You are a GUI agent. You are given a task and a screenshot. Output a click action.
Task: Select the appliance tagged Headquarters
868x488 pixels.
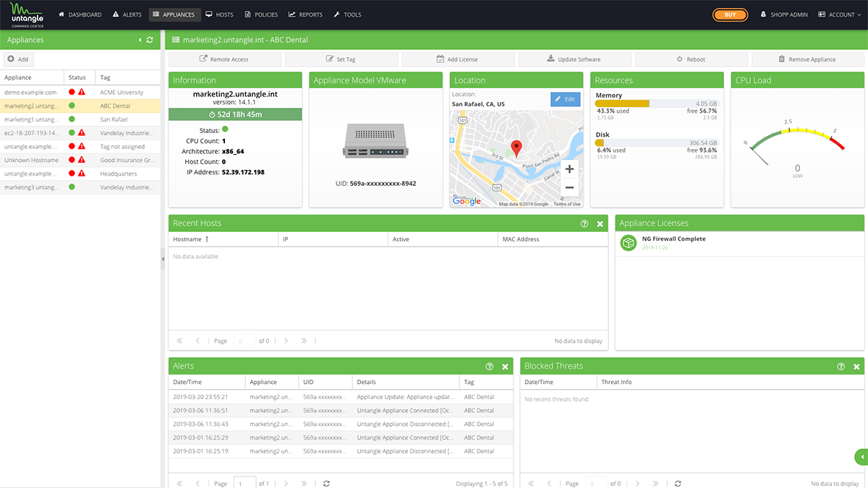pos(80,174)
